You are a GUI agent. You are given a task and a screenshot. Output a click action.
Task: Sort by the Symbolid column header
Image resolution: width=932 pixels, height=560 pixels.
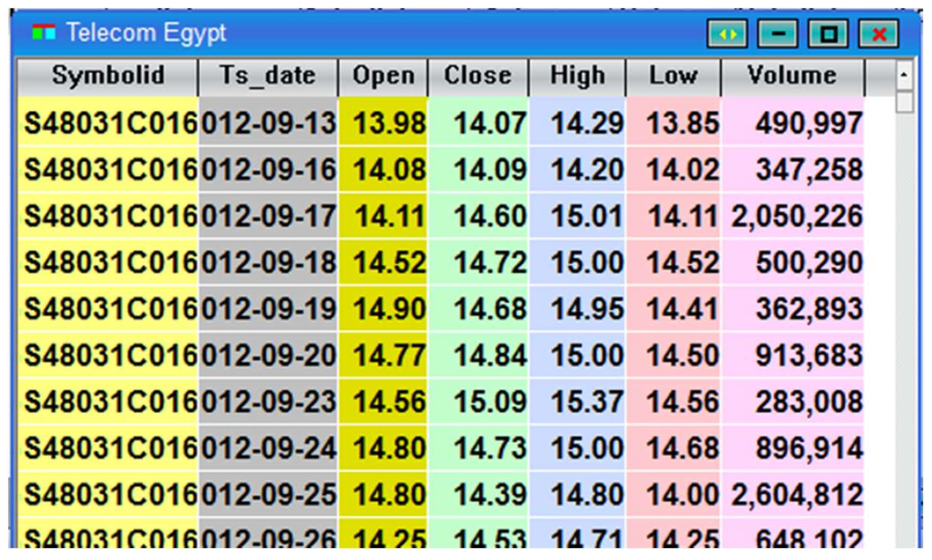click(107, 75)
